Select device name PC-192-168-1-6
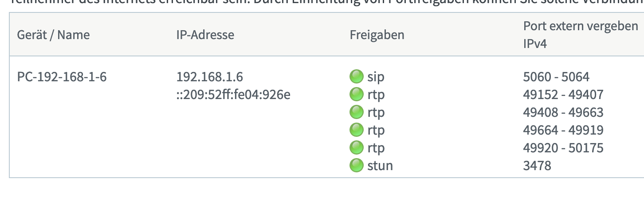The width and height of the screenshot is (644, 199). 62,77
